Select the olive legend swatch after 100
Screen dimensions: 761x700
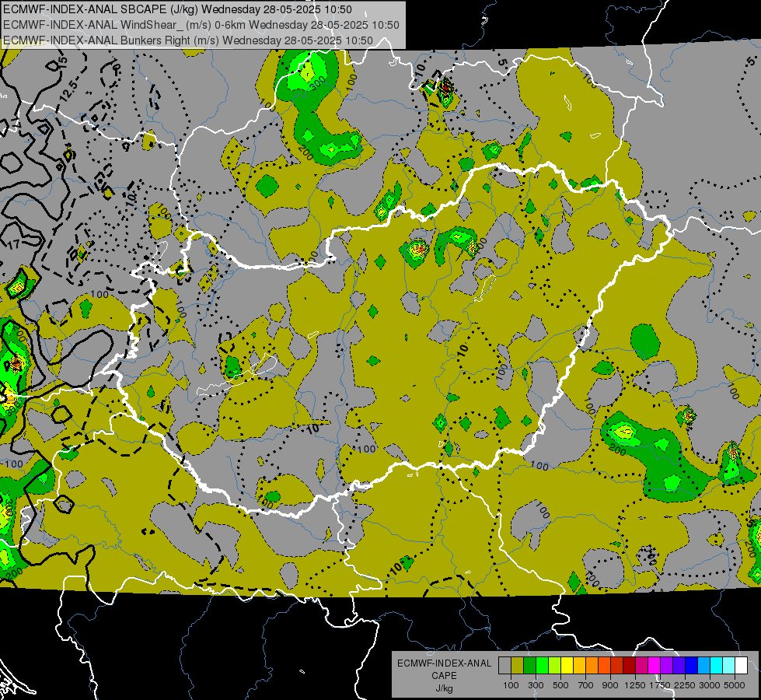tap(518, 665)
